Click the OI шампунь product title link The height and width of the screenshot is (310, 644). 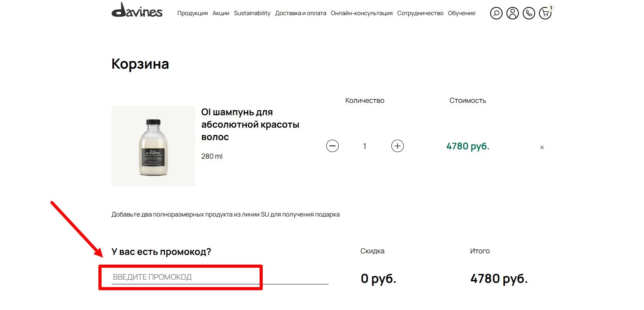click(x=250, y=125)
